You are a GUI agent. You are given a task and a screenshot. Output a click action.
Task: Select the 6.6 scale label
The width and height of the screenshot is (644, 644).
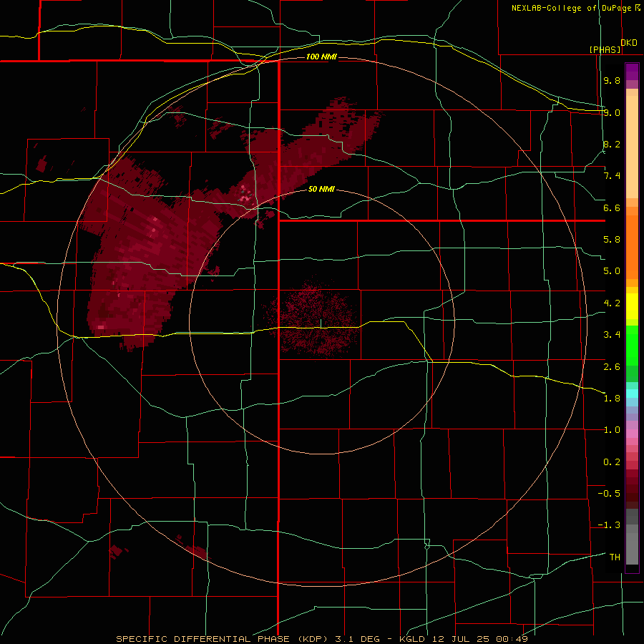[x=612, y=208]
